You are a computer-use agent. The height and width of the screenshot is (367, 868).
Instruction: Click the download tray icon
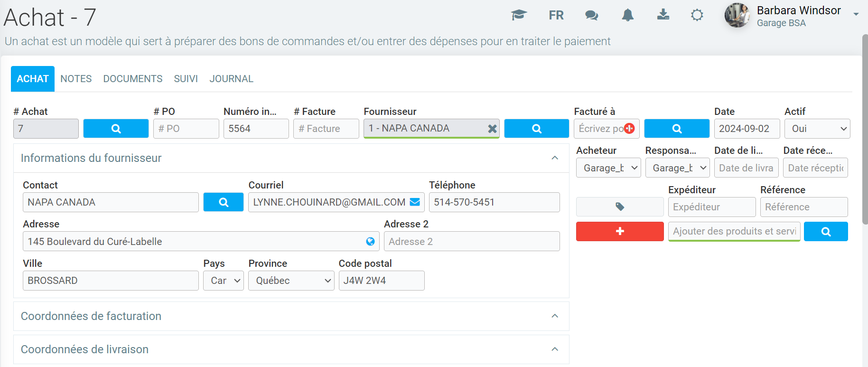point(663,15)
